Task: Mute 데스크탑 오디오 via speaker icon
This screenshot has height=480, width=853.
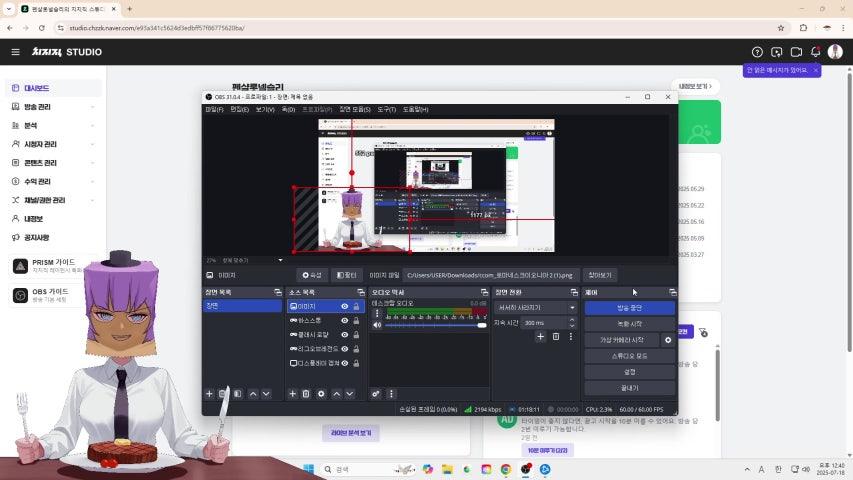Action: point(377,325)
